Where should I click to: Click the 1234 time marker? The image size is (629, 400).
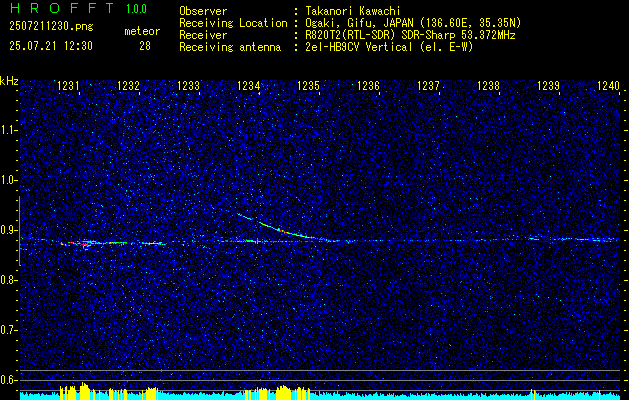(x=248, y=85)
